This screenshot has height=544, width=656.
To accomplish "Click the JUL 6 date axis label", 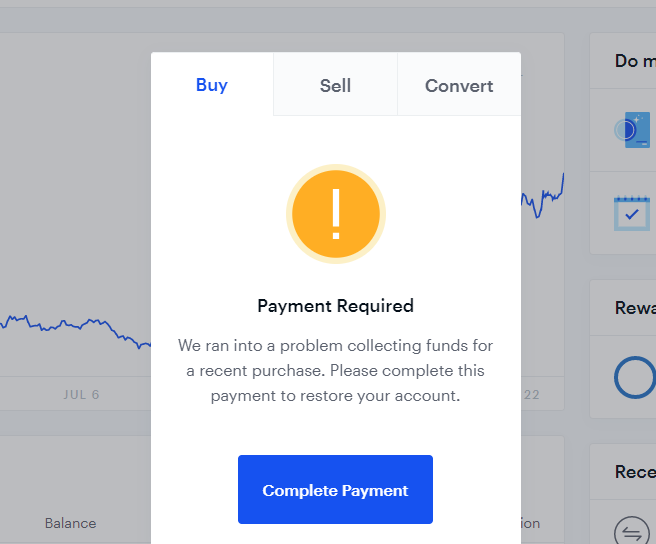I will click(81, 395).
